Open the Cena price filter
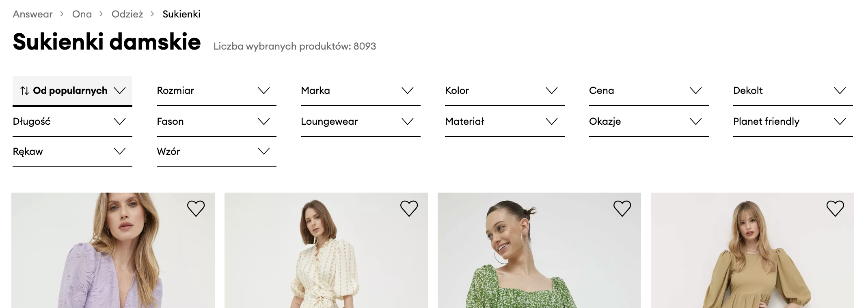The height and width of the screenshot is (308, 868). click(649, 91)
